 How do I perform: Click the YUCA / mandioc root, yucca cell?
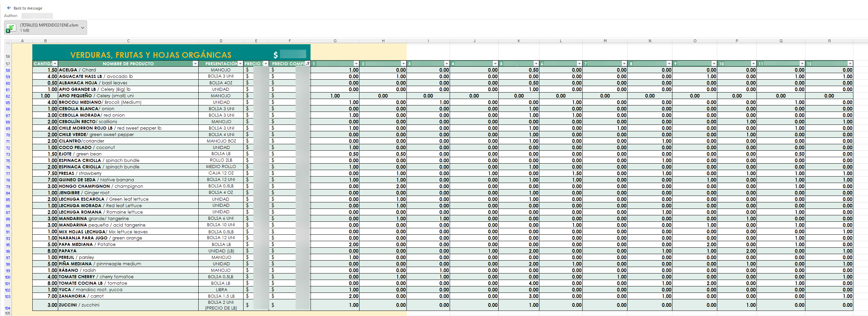pyautogui.click(x=128, y=290)
